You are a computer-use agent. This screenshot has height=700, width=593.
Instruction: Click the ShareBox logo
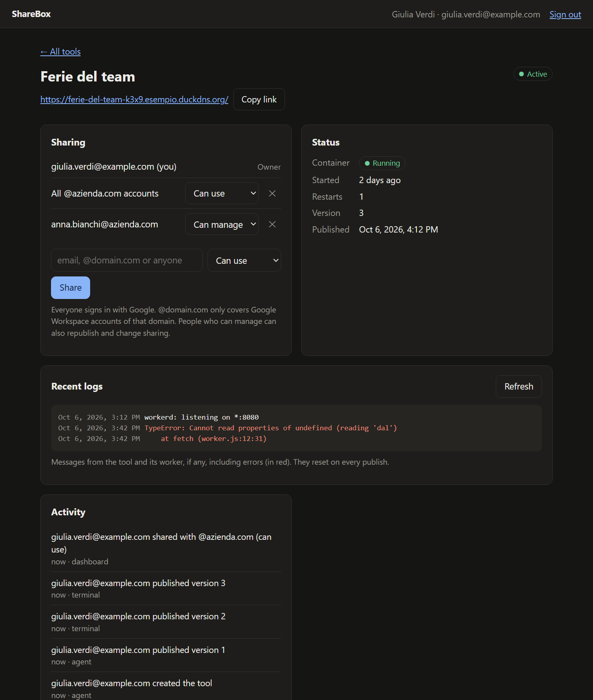tap(31, 14)
